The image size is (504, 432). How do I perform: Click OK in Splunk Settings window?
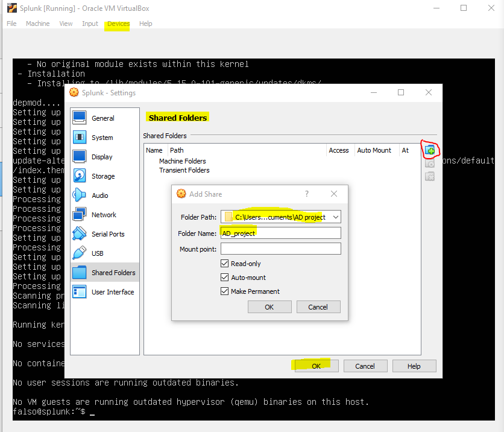pos(317,366)
